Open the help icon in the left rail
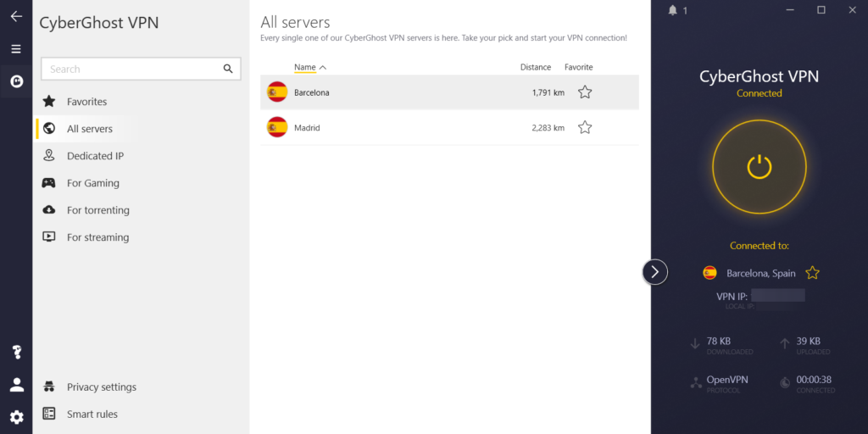Screen dimensions: 868x434 point(16,352)
